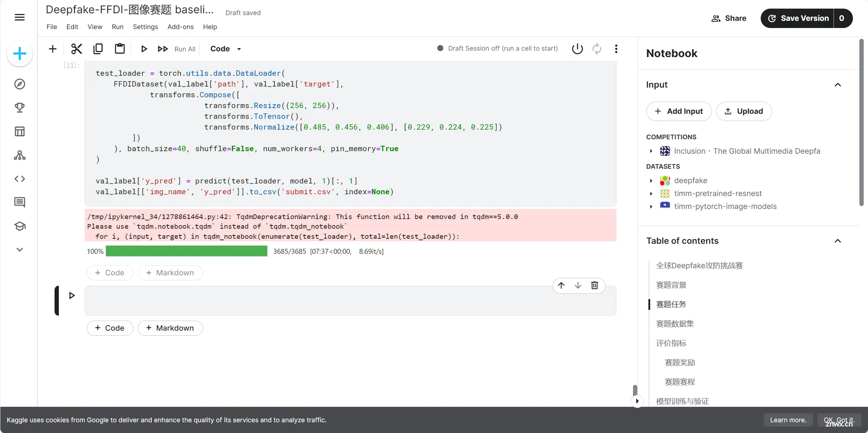Collapse the side panel with arrow toggle
Screen dimensions: 868x433
pos(637,401)
